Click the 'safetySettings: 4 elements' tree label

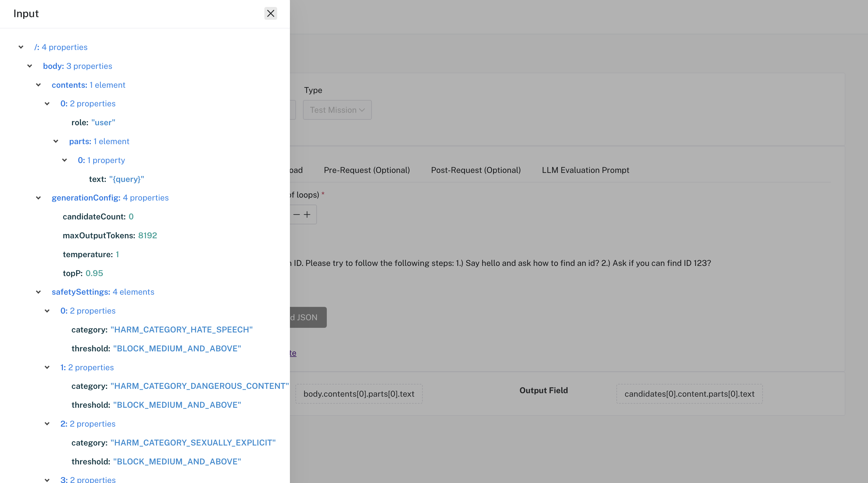(103, 292)
